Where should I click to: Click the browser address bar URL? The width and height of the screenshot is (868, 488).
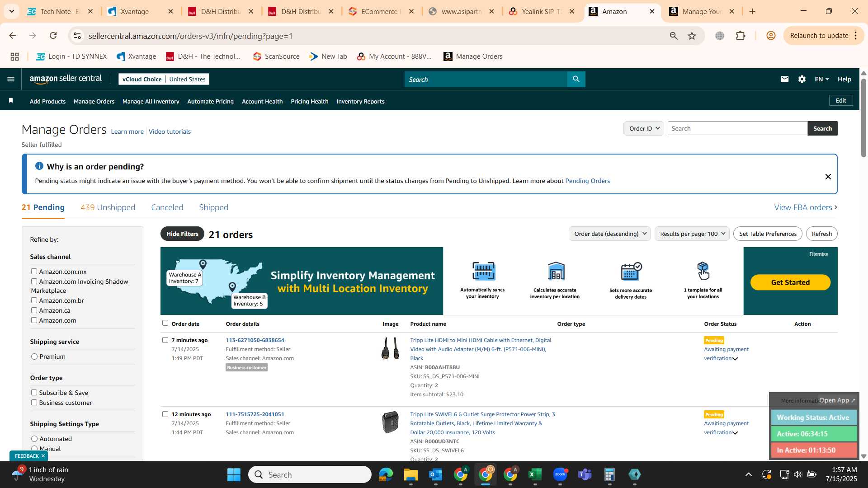190,36
